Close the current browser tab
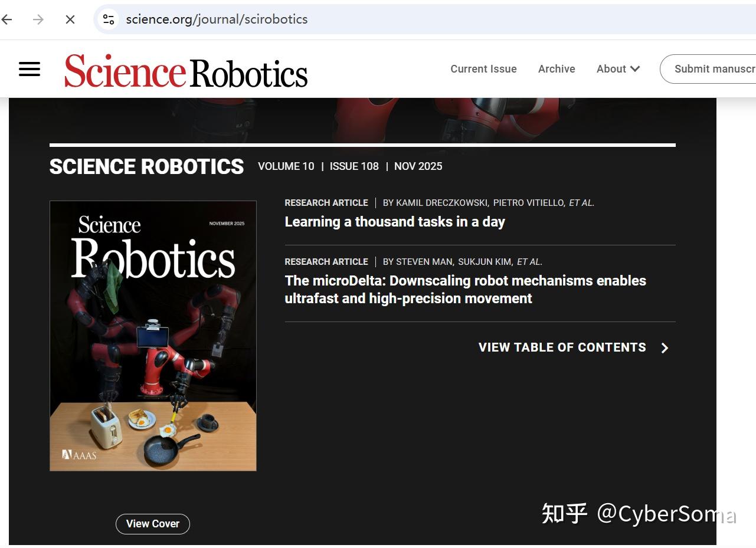This screenshot has width=756, height=548. click(x=70, y=19)
